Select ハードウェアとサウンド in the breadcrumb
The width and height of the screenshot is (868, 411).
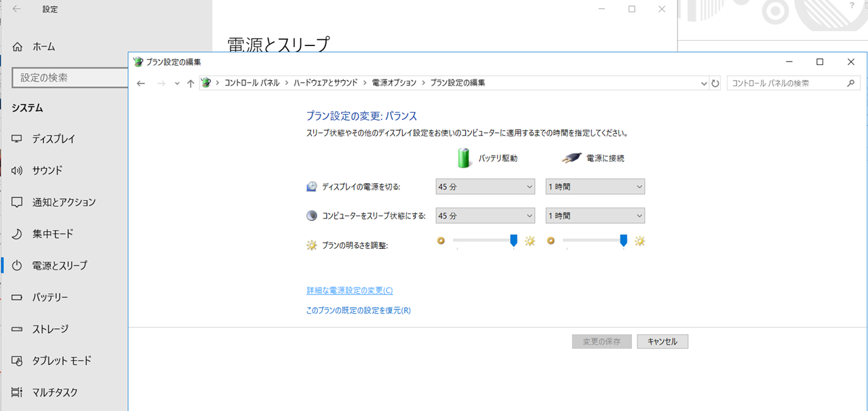pos(325,83)
